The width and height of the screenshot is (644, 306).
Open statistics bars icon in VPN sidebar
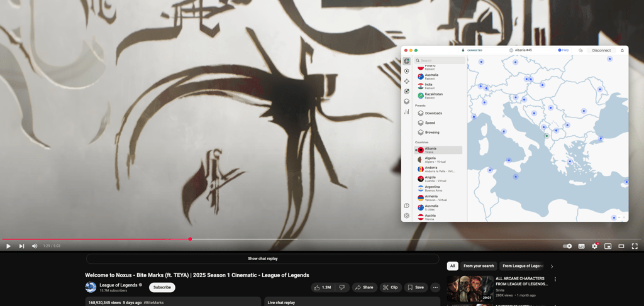pyautogui.click(x=406, y=112)
